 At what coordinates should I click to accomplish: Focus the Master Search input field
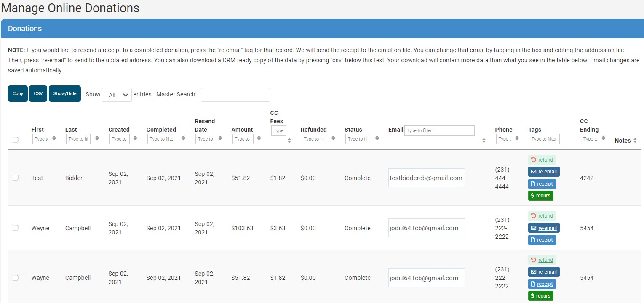click(235, 95)
